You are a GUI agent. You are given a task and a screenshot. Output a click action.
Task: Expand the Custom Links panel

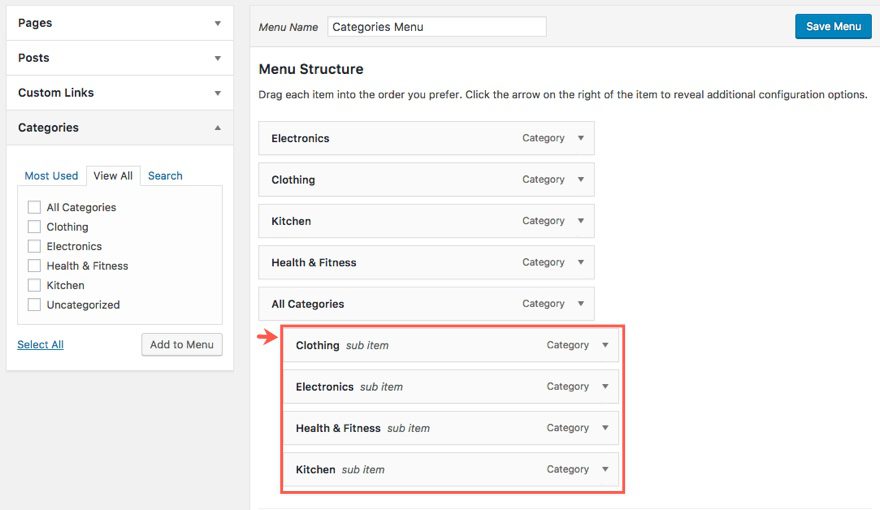click(x=217, y=93)
